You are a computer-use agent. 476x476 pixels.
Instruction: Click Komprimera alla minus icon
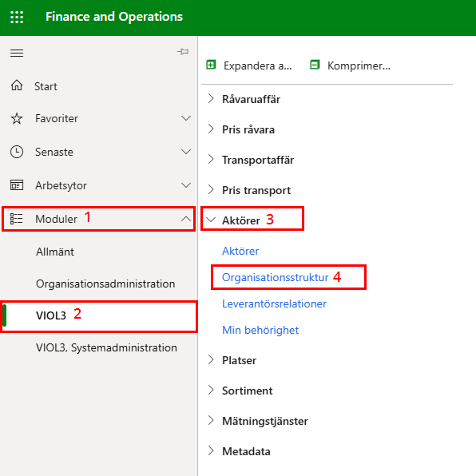point(315,65)
